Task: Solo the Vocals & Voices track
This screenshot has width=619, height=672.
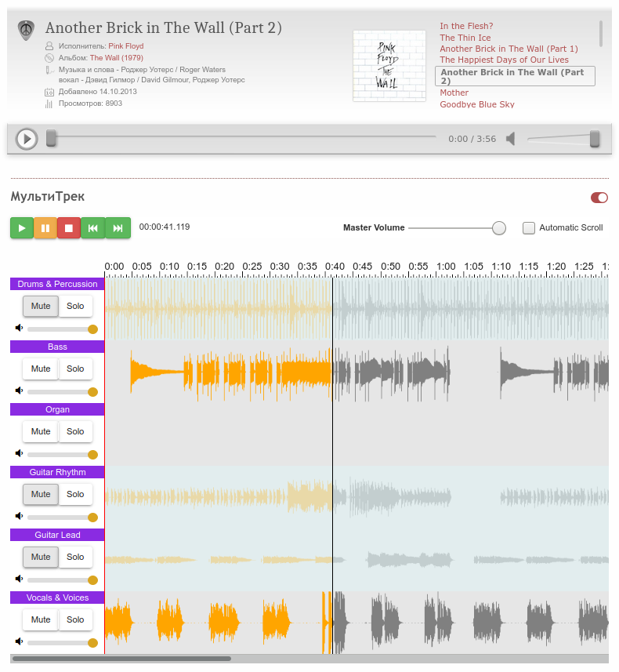Action: [75, 619]
